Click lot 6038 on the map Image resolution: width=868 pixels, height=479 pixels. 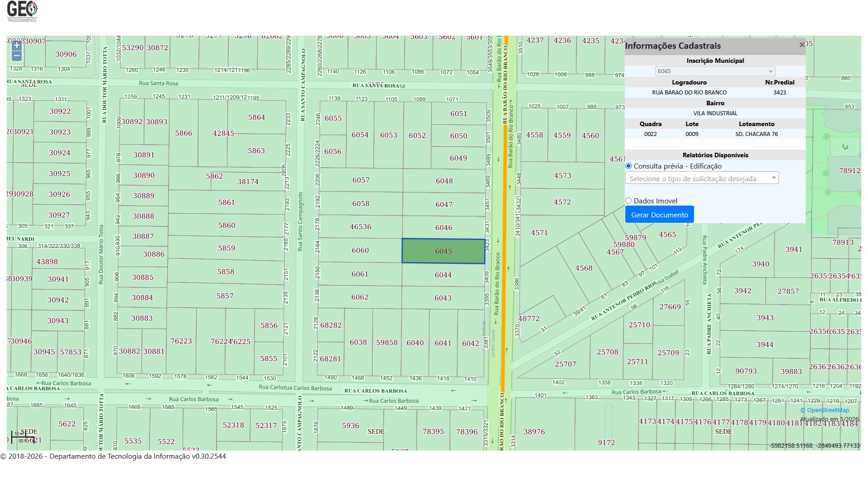click(x=358, y=342)
